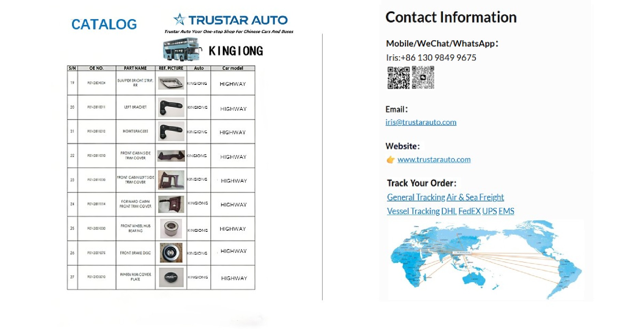This screenshot has width=644, height=334.
Task: Click the front wheel hub bearing picture
Action: 171,228
